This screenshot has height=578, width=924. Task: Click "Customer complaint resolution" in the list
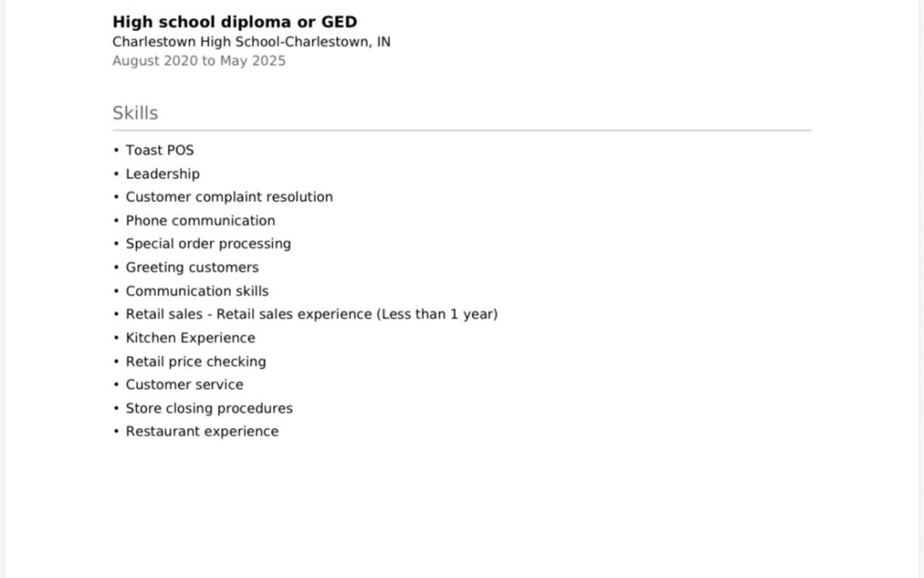pyautogui.click(x=229, y=197)
